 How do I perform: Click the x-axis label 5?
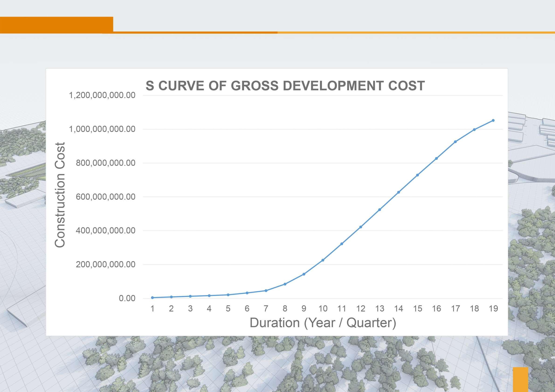228,309
